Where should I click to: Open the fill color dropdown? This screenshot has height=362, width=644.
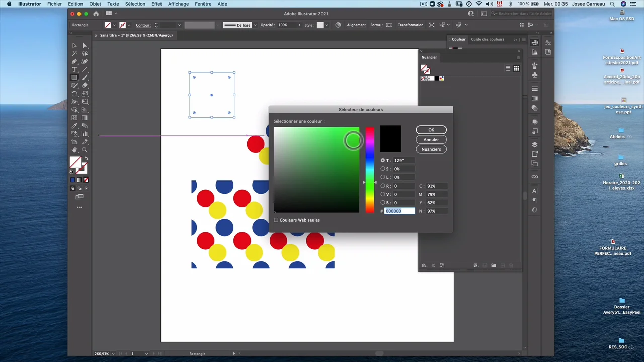pyautogui.click(x=114, y=25)
